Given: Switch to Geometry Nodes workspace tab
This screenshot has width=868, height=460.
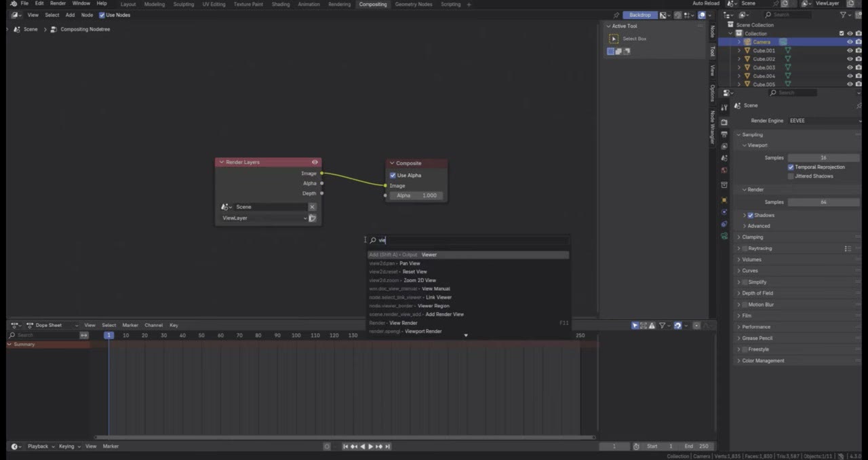Looking at the screenshot, I should click(x=414, y=4).
